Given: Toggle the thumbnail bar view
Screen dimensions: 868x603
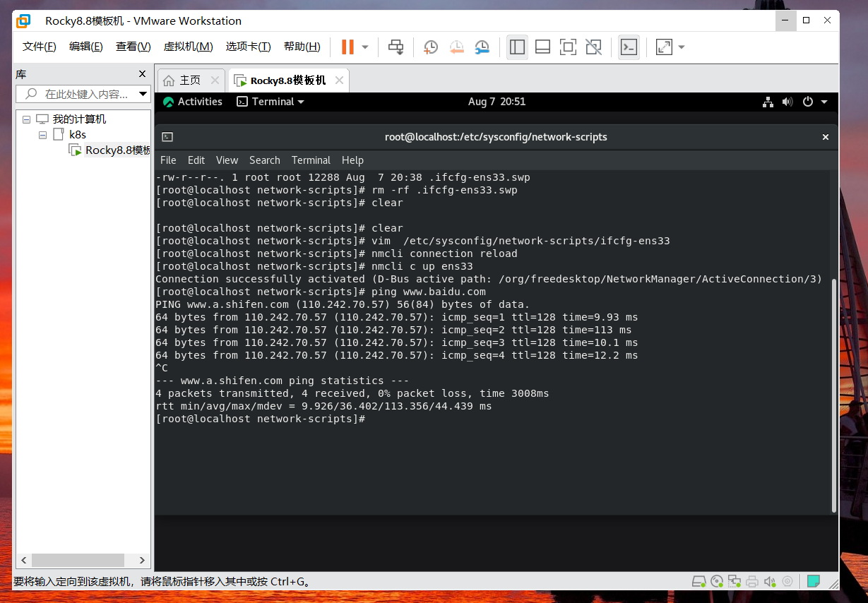Looking at the screenshot, I should (x=542, y=47).
